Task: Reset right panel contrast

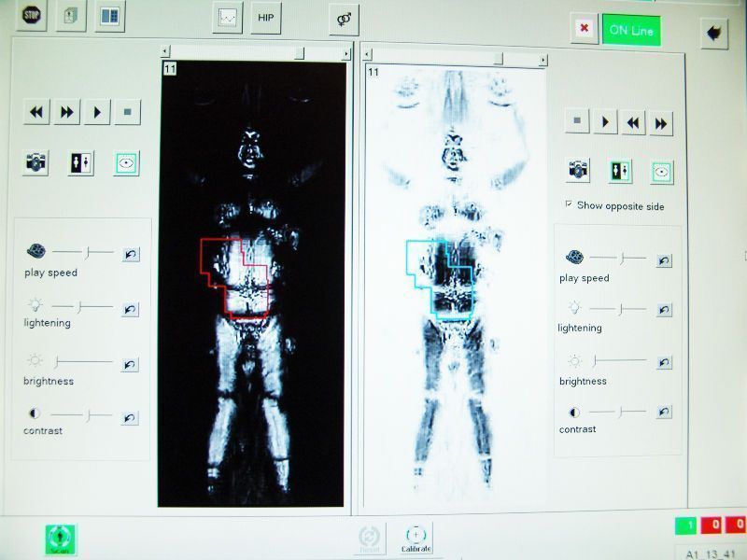Action: coord(664,412)
